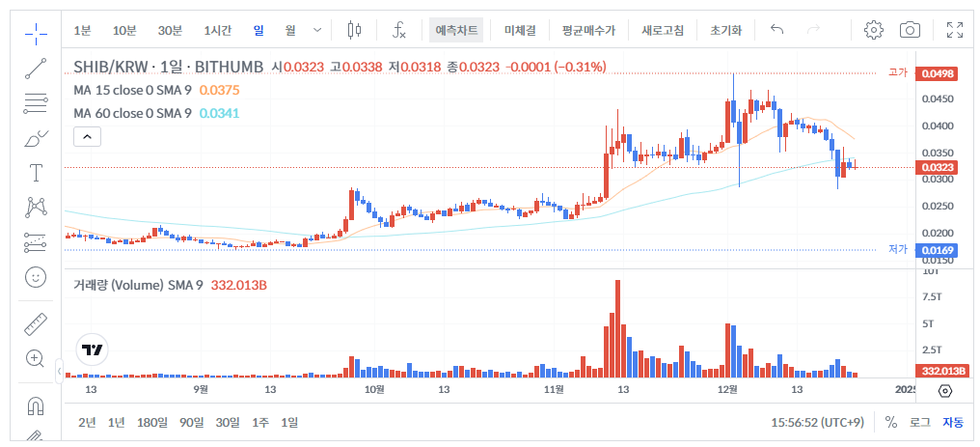Toggle 자동 auto scale
Viewport: 980px width, 447px height.
[953, 423]
